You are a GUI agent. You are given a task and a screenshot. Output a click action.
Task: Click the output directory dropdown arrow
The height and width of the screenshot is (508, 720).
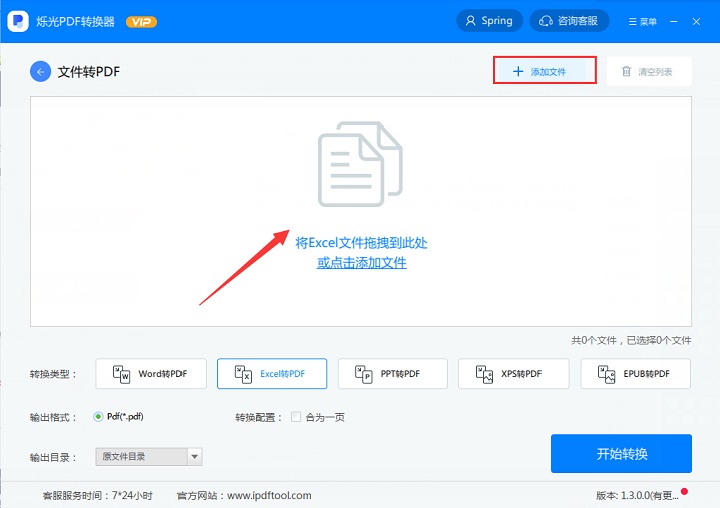pos(195,457)
